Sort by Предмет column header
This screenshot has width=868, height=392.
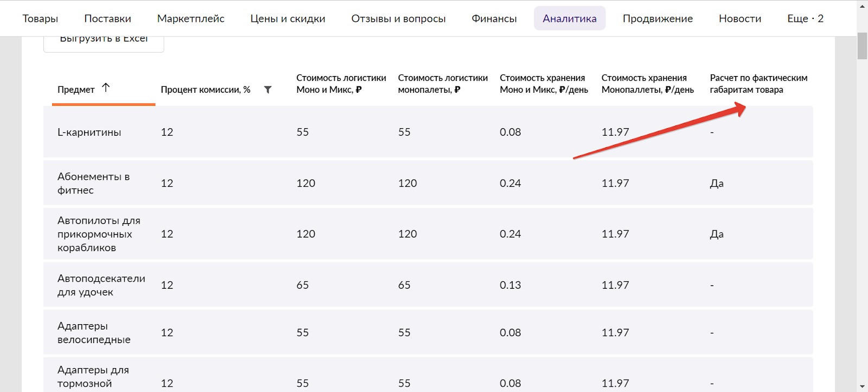(x=76, y=90)
